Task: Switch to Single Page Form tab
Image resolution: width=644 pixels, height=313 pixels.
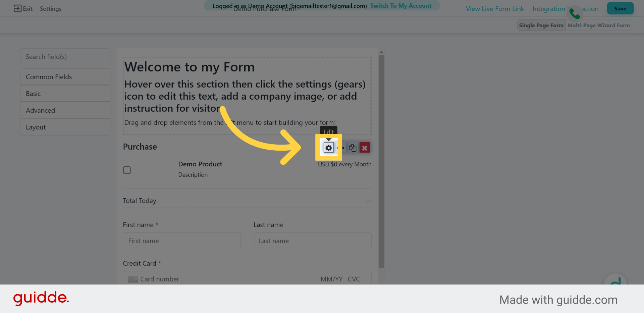Action: pyautogui.click(x=541, y=25)
